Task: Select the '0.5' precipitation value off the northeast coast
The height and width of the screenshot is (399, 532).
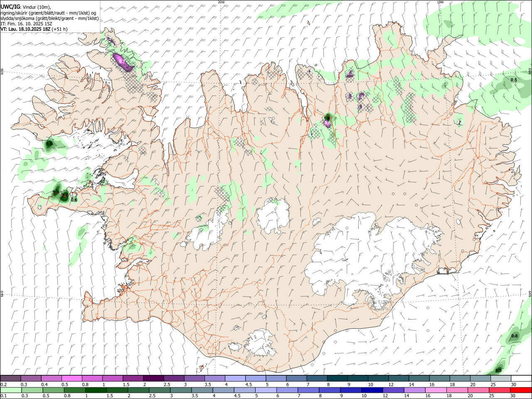Action: (514, 80)
